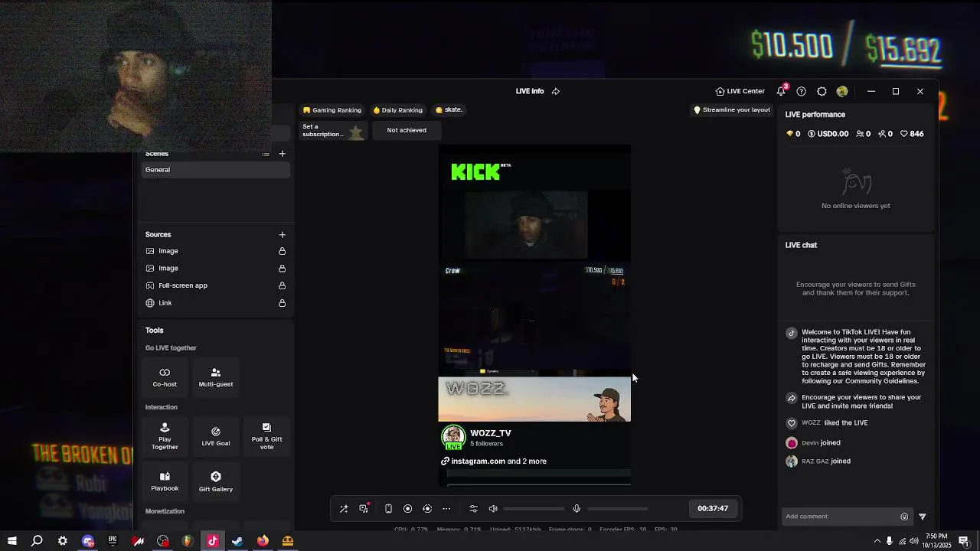980x551 pixels.
Task: Open LIVE Center
Action: point(740,91)
